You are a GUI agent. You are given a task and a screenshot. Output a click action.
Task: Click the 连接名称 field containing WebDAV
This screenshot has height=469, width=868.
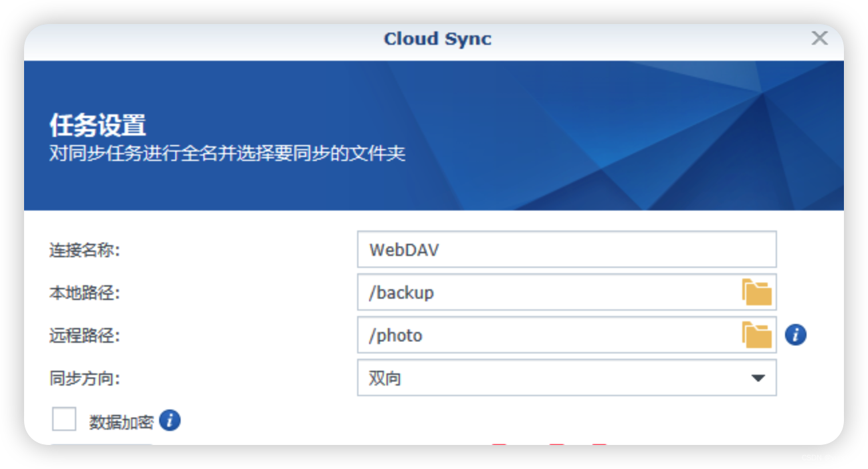point(566,249)
